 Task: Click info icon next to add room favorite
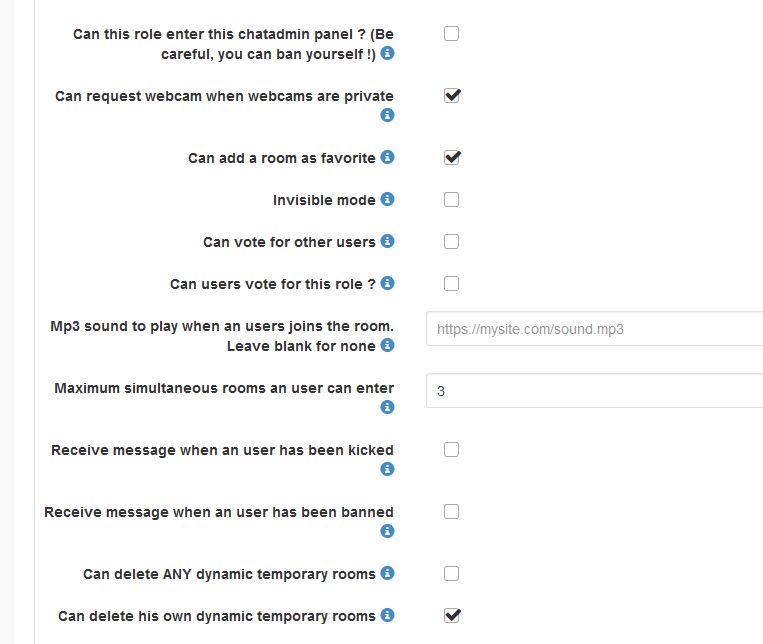[x=388, y=157]
